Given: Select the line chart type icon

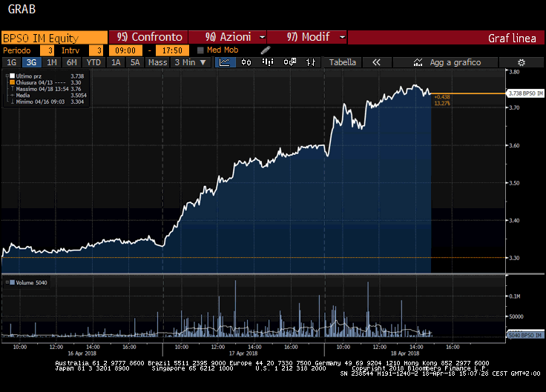Looking at the screenshot, I should point(225,62).
